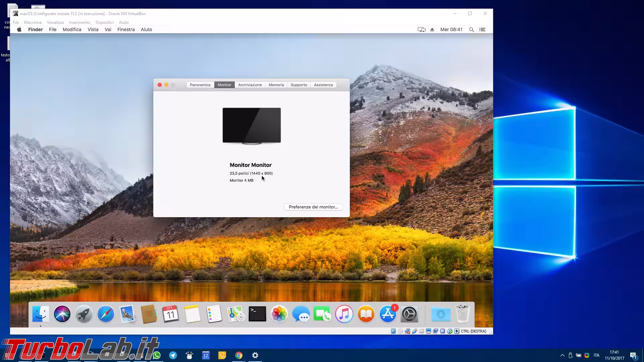
Task: Open Terminal in the Dock
Action: click(257, 314)
